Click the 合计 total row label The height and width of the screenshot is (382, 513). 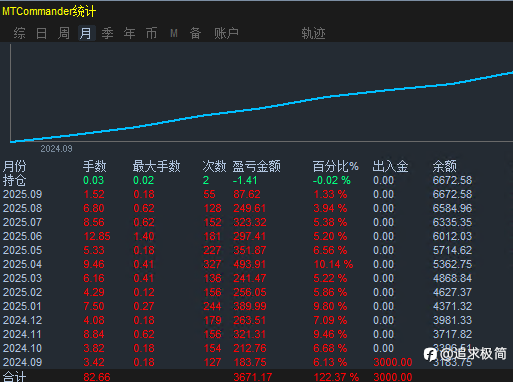click(x=15, y=377)
